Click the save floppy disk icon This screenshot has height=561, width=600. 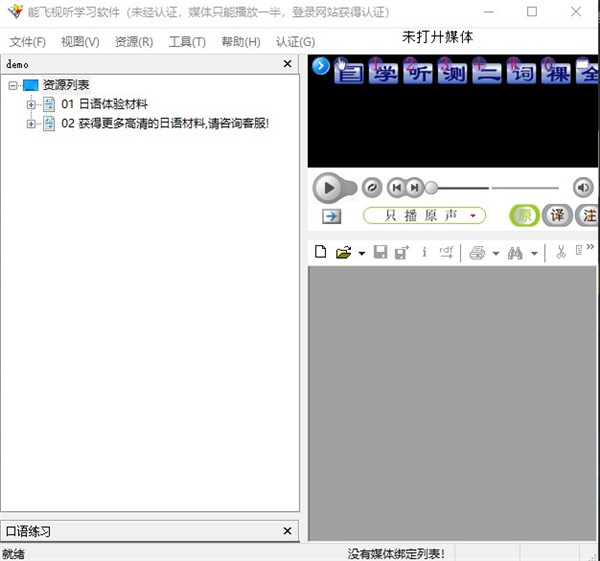pyautogui.click(x=380, y=252)
